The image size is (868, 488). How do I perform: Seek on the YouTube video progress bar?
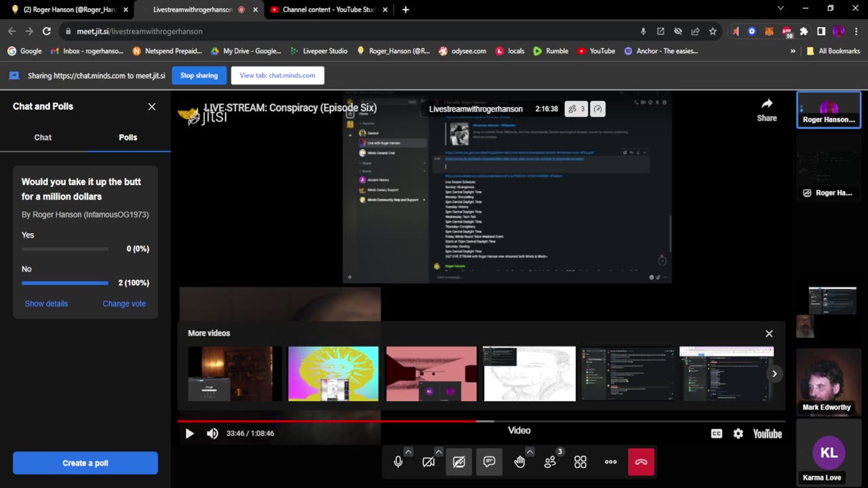(481, 421)
